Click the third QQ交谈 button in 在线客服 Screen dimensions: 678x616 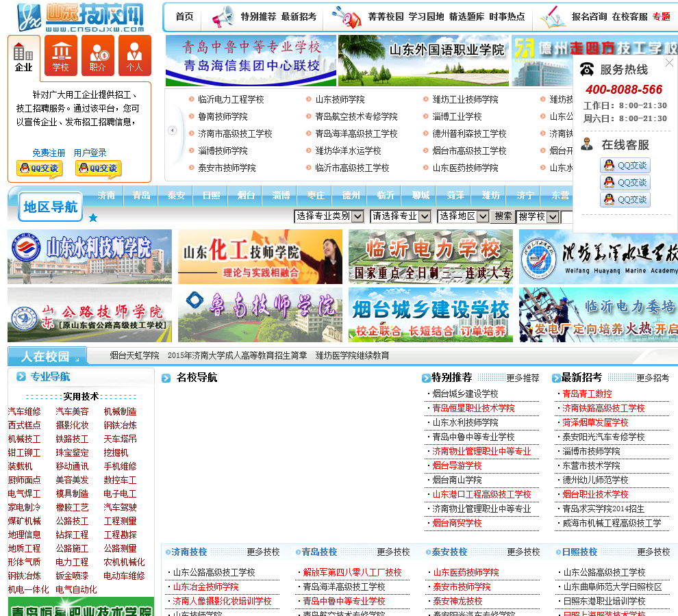(x=625, y=200)
